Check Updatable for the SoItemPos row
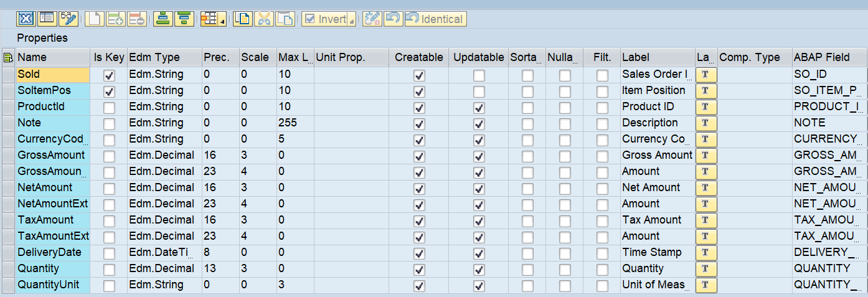 [x=478, y=91]
